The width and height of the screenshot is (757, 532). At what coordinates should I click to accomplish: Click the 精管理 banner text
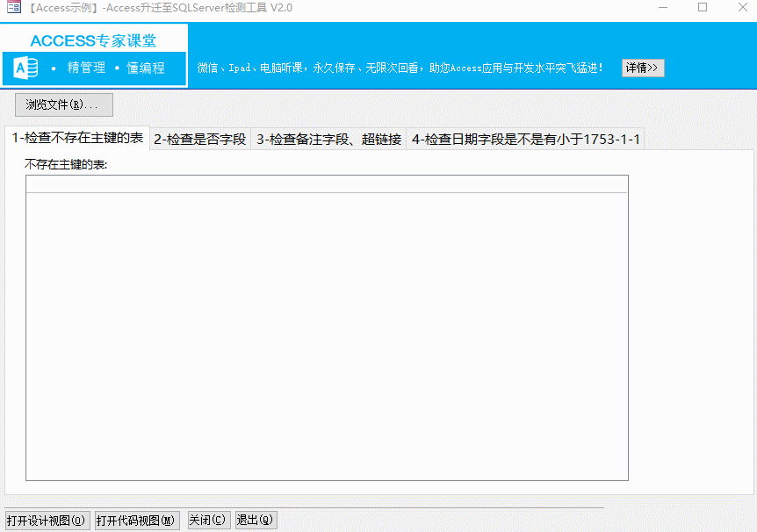[86, 68]
